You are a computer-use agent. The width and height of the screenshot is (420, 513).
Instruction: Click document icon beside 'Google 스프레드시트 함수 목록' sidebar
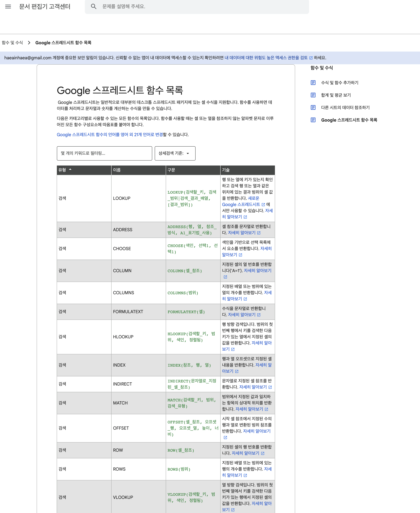[313, 120]
